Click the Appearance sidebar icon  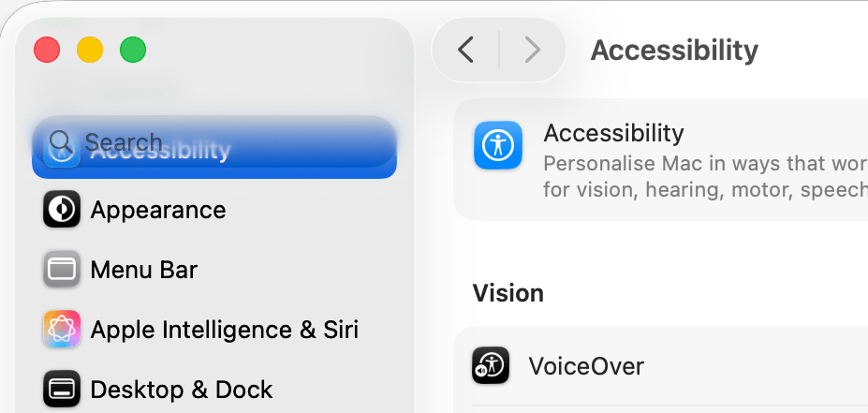(62, 210)
